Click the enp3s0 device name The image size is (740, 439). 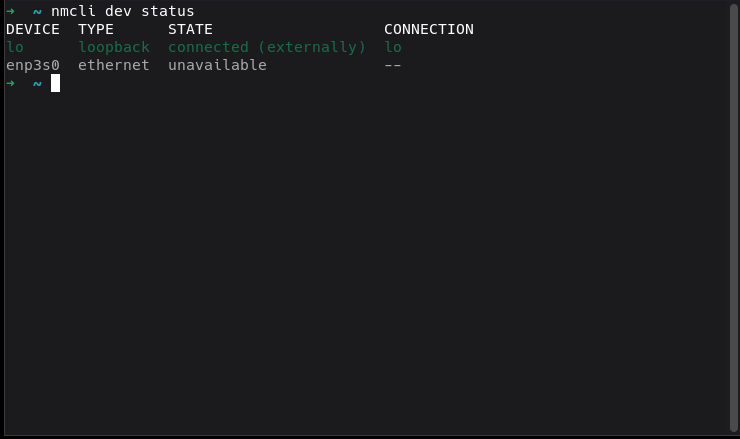point(33,65)
